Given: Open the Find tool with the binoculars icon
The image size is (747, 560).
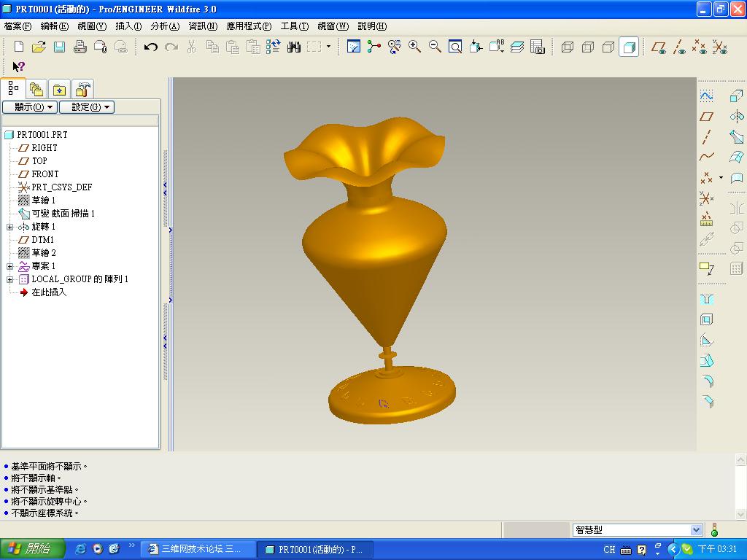Looking at the screenshot, I should pyautogui.click(x=294, y=47).
